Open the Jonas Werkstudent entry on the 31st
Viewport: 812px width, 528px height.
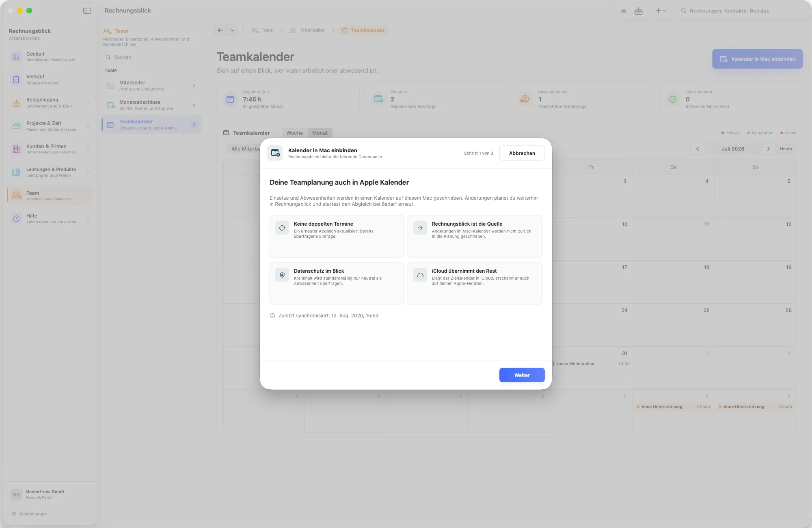click(x=591, y=364)
